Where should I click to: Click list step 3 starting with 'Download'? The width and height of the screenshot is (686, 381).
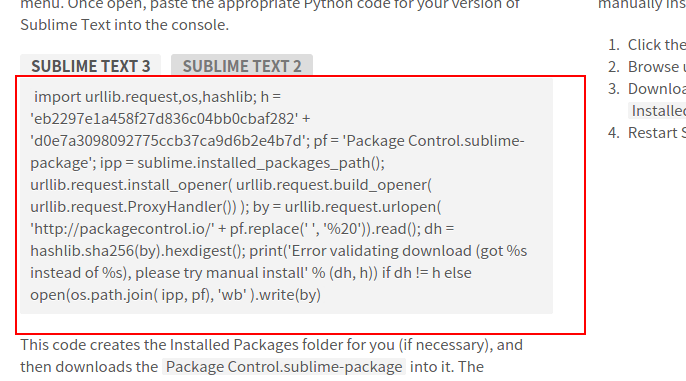point(647,89)
